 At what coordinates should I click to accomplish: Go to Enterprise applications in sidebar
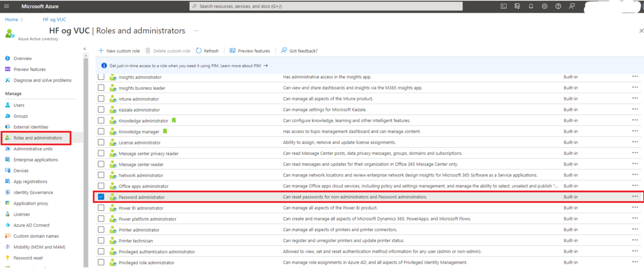click(35, 160)
